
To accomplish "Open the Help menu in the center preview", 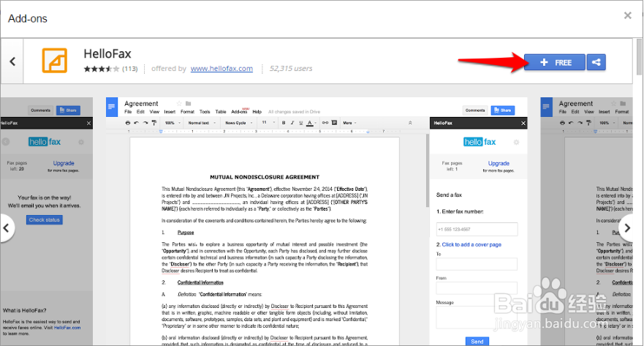I will tap(257, 112).
